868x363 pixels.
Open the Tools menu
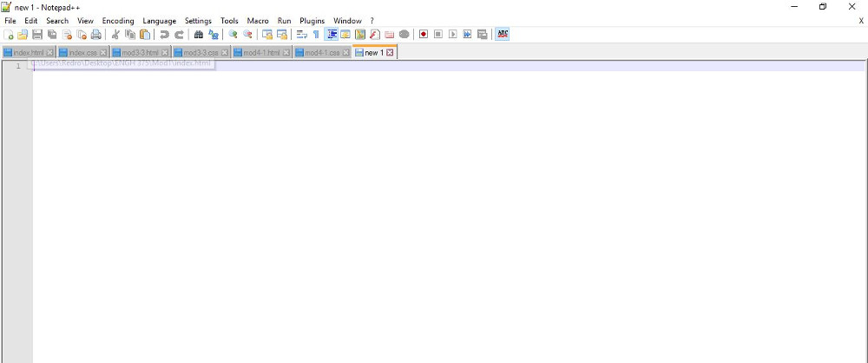(x=229, y=21)
